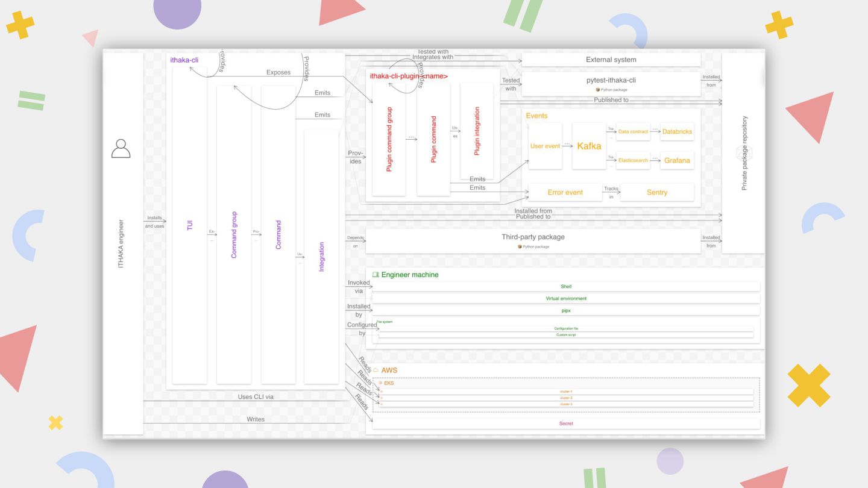Image resolution: width=868 pixels, height=488 pixels.
Task: Select the Kafka node
Action: click(589, 146)
